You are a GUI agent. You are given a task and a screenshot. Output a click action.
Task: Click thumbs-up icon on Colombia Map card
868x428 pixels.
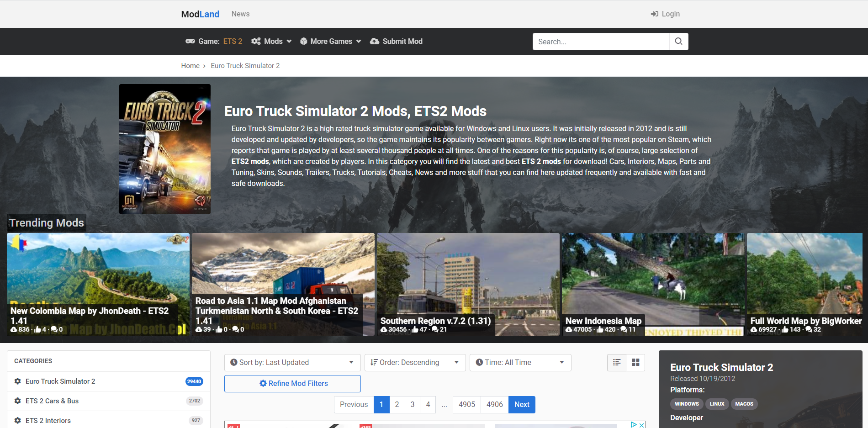click(x=38, y=329)
